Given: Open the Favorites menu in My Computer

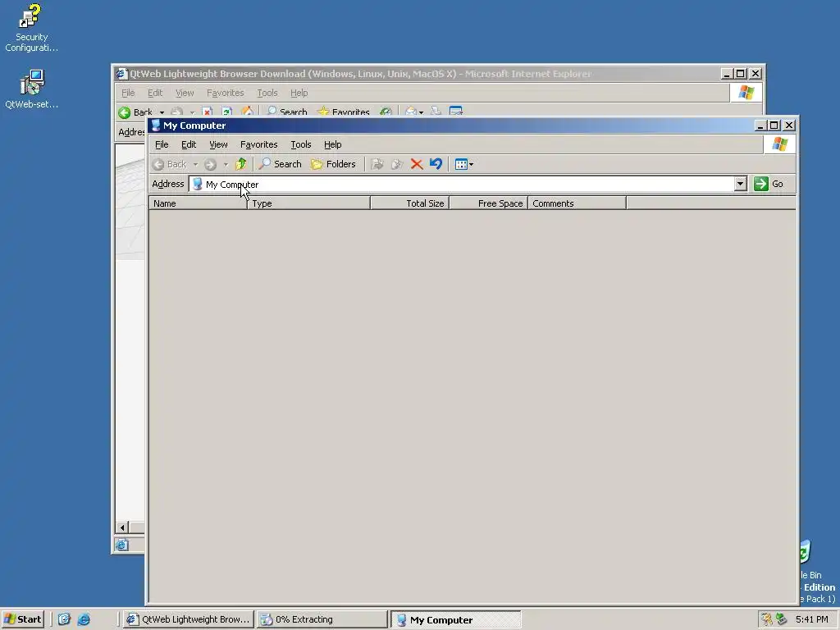Looking at the screenshot, I should point(258,144).
